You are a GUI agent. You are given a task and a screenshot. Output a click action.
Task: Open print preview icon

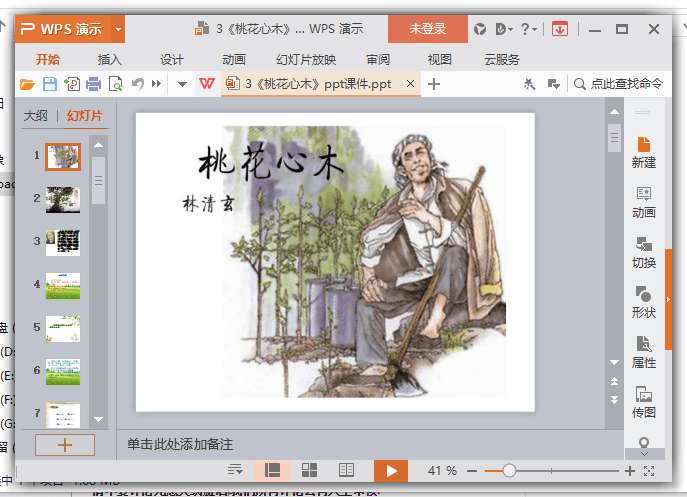[x=116, y=84]
